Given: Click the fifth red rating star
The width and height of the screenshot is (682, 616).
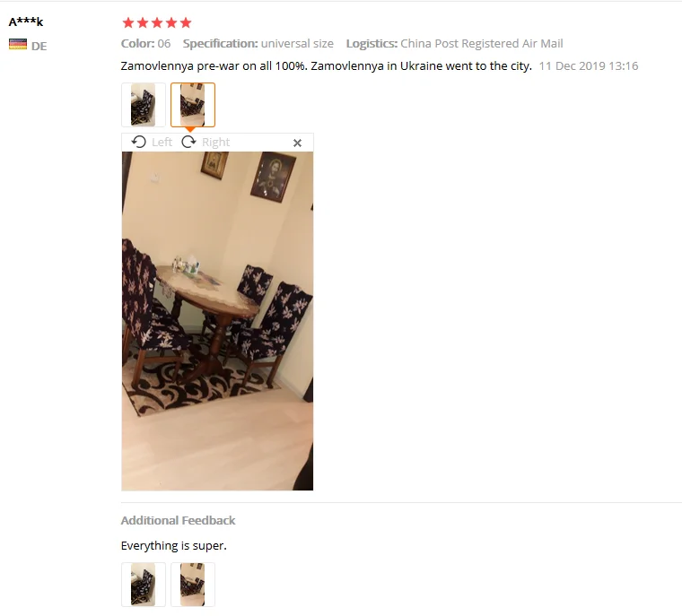Looking at the screenshot, I should 186,22.
